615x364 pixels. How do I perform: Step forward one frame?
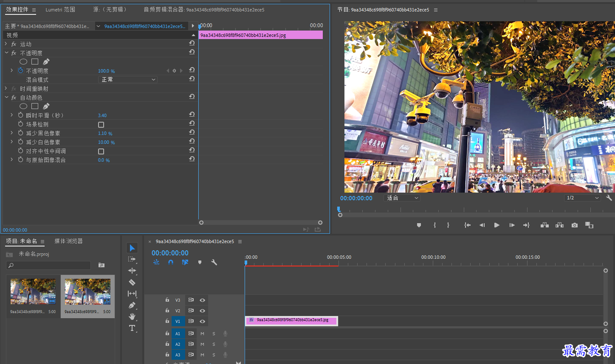(512, 225)
